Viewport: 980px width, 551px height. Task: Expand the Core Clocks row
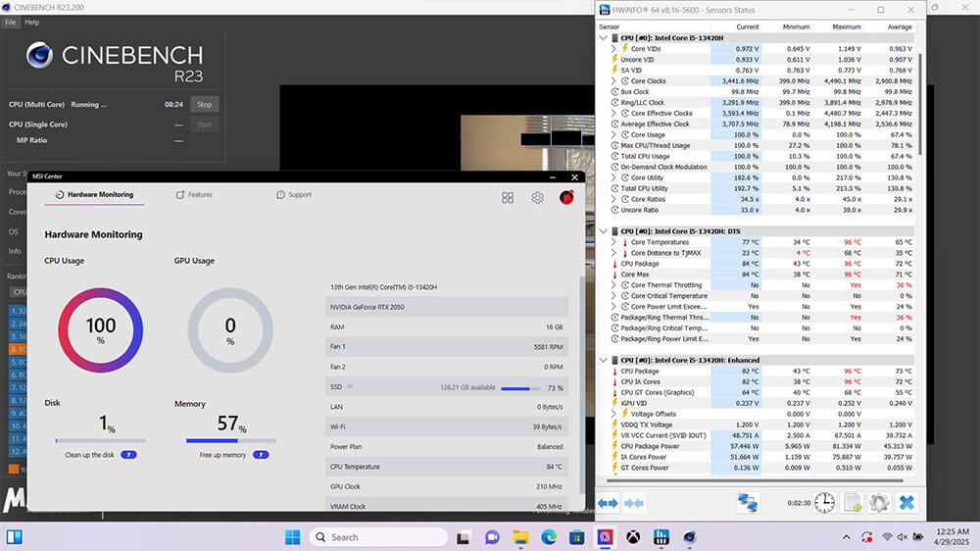pos(613,80)
